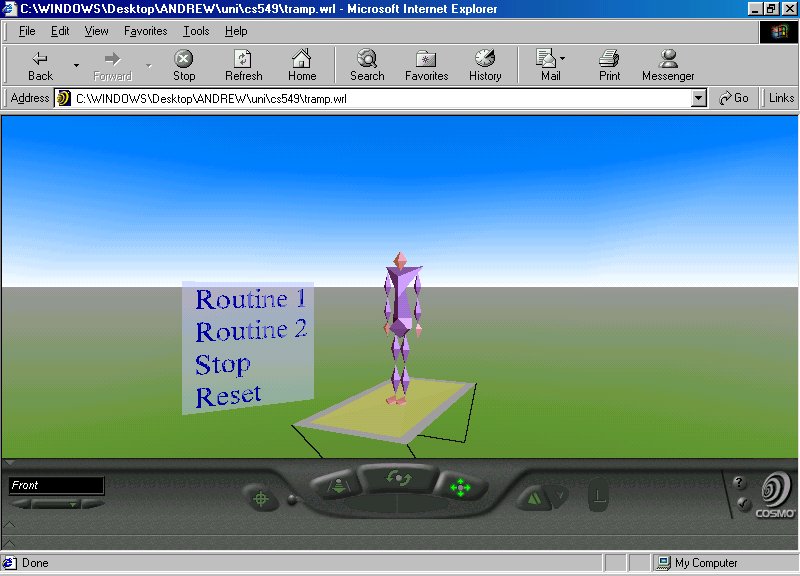Open the Favorites menu

click(x=145, y=31)
